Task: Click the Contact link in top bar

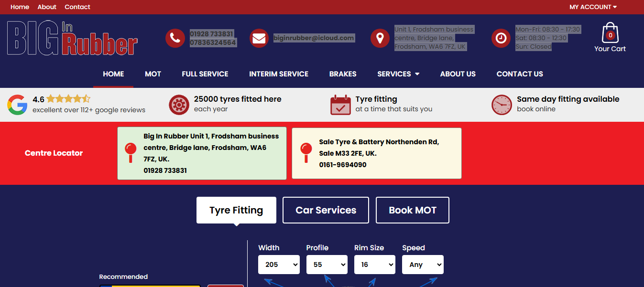Action: [x=77, y=7]
